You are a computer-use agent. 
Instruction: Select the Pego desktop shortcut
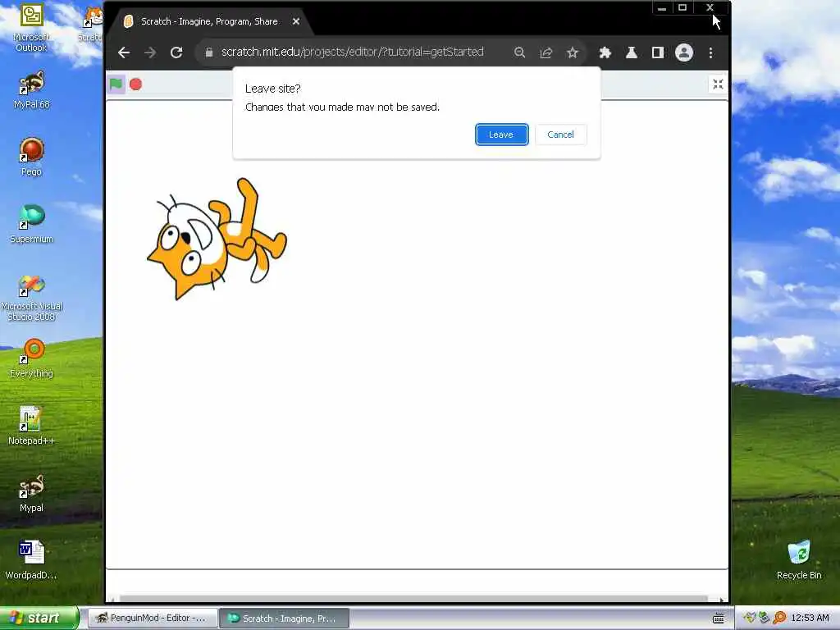tap(32, 157)
